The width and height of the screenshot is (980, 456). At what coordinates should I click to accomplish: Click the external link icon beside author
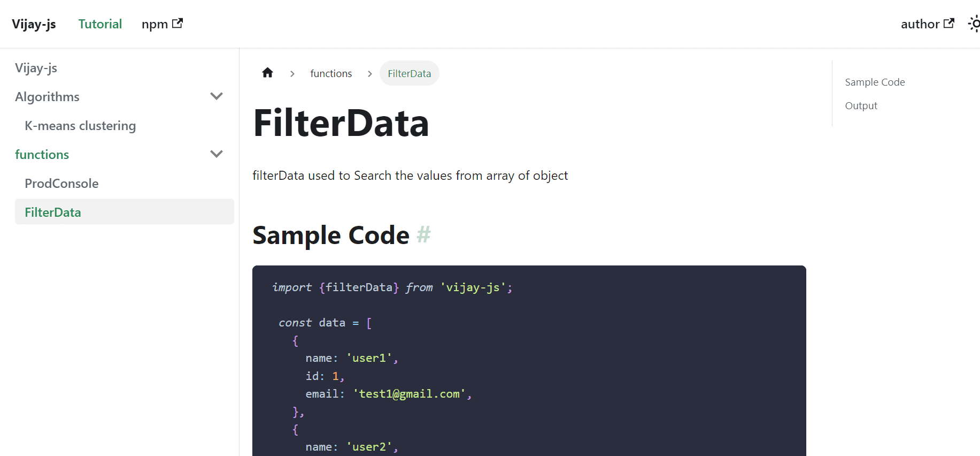pos(949,24)
